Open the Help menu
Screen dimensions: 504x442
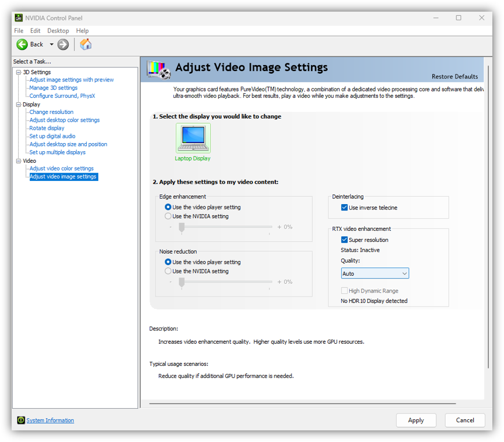pyautogui.click(x=82, y=31)
